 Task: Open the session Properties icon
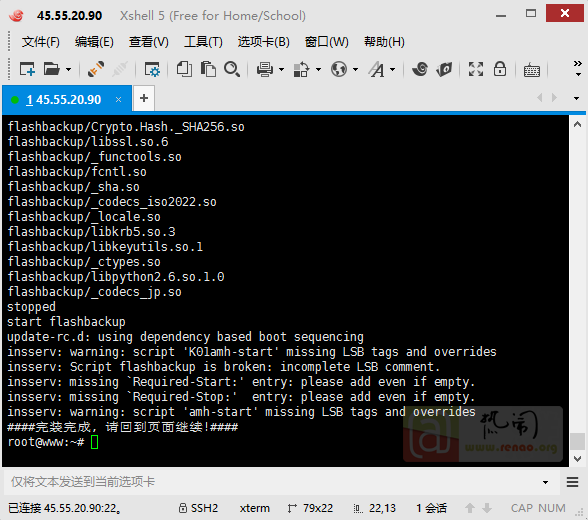point(152,69)
